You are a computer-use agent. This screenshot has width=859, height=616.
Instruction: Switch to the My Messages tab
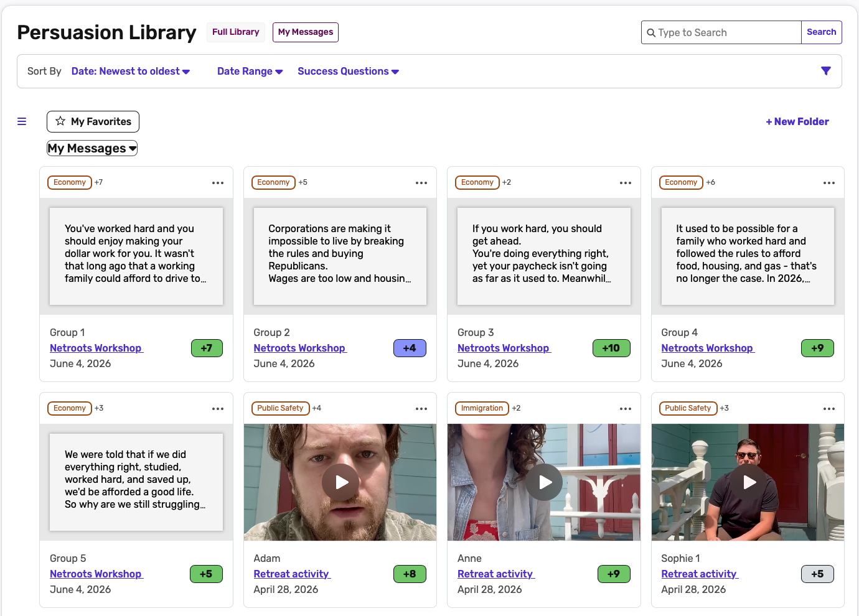(x=306, y=32)
